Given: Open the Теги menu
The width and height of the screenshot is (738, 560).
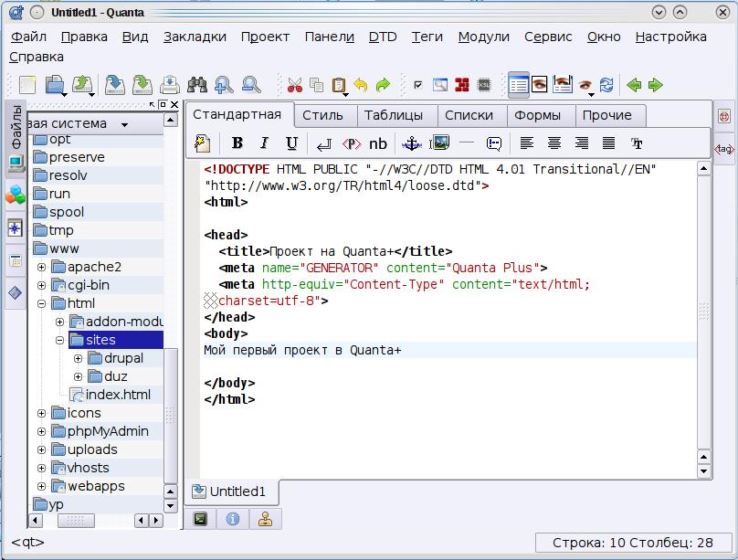Looking at the screenshot, I should tap(427, 37).
